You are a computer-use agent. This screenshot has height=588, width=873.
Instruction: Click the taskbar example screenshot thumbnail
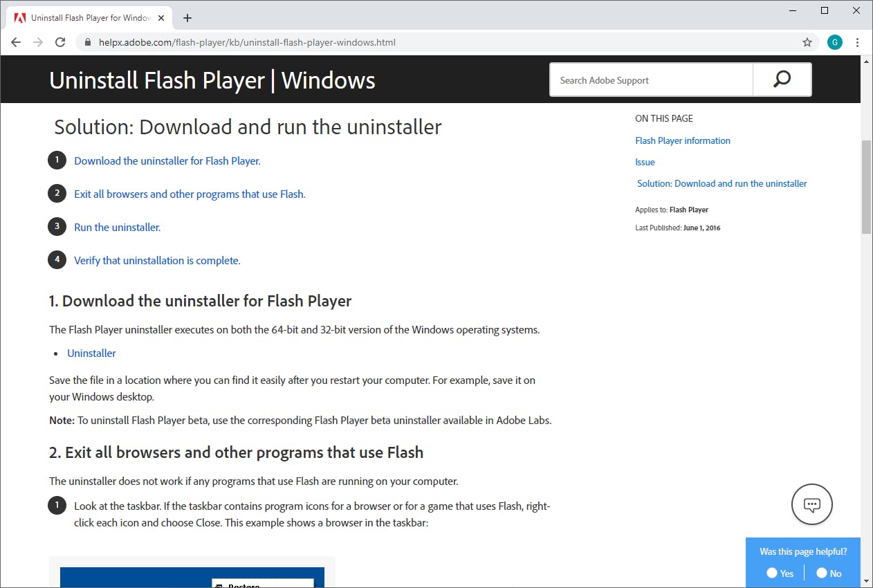point(192,572)
